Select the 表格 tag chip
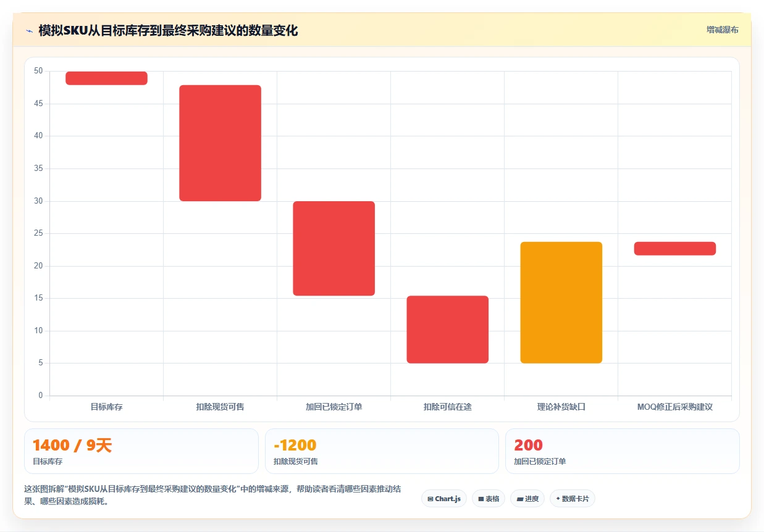764x532 pixels. tap(489, 499)
